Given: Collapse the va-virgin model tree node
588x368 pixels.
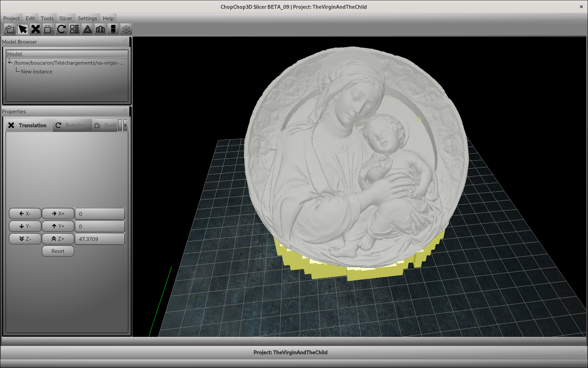Looking at the screenshot, I should pos(9,63).
